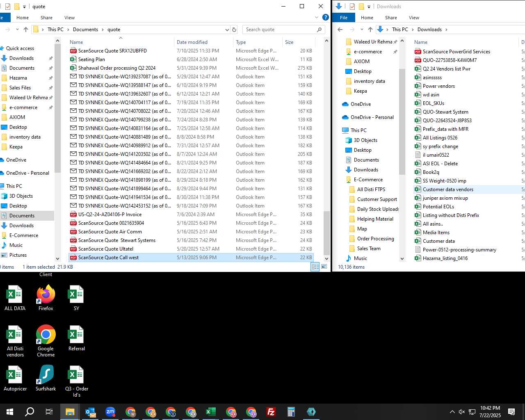Viewport: 525px width, 420px height.
Task: Show hidden tray icons
Action: click(x=452, y=412)
